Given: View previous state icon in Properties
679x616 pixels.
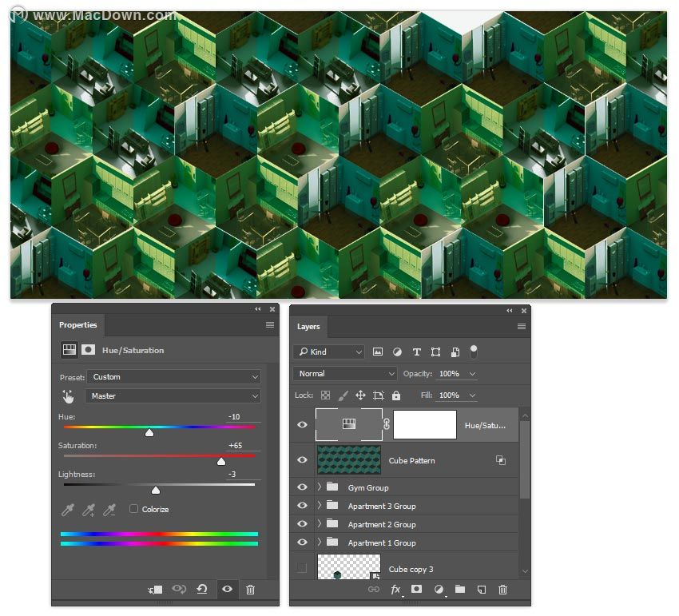Looking at the screenshot, I should pos(179,589).
